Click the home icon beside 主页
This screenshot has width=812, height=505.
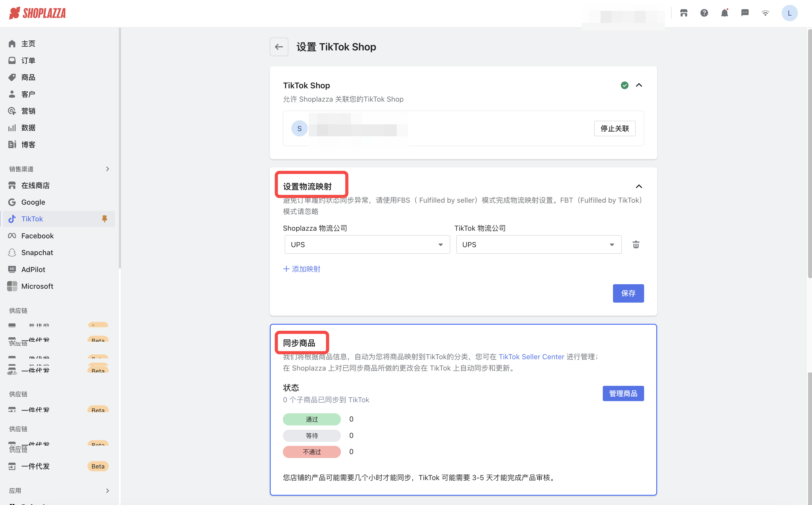[x=12, y=43]
